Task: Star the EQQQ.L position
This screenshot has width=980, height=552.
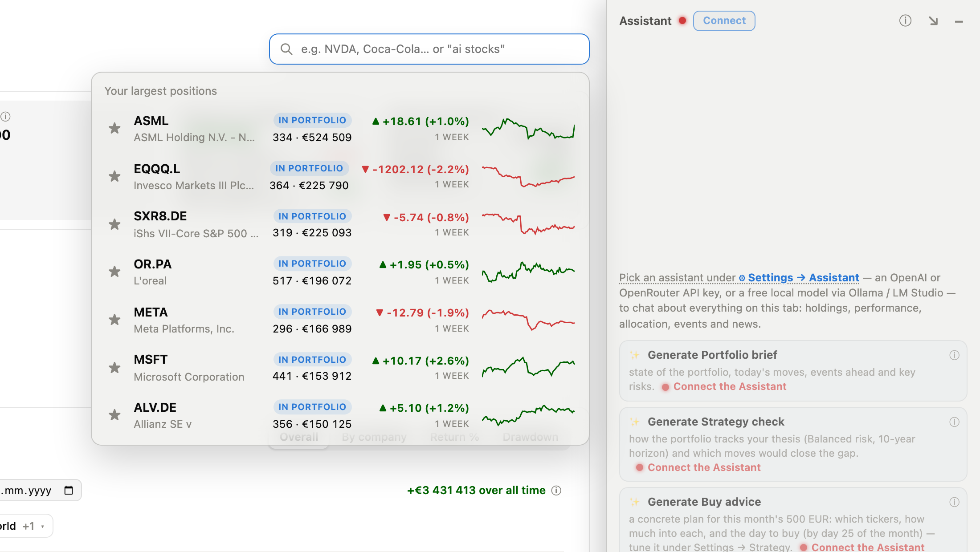Action: [114, 177]
